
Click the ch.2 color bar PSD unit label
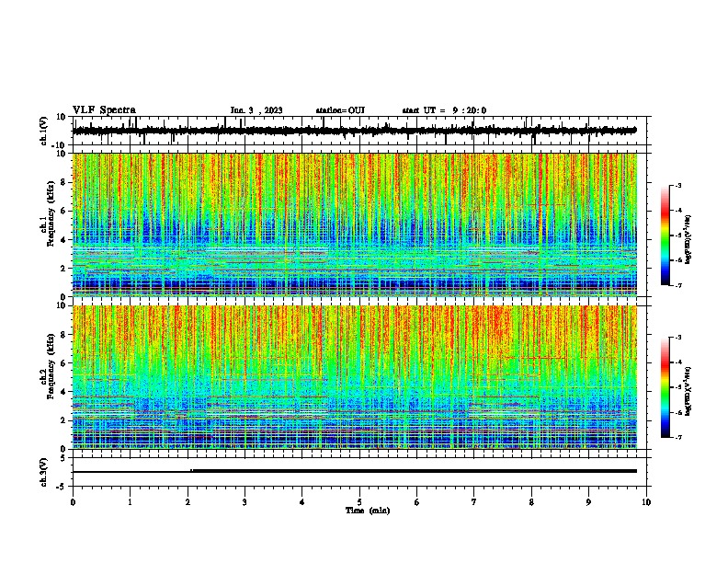pos(688,391)
